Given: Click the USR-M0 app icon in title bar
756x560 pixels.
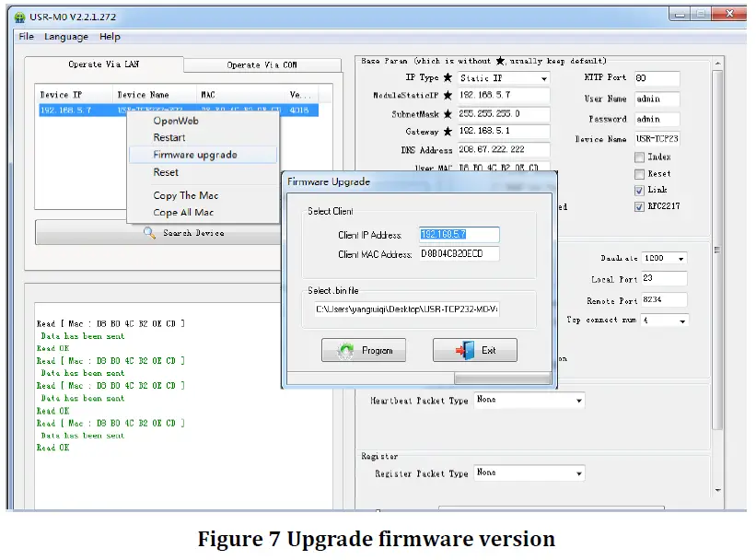Looking at the screenshot, I should [19, 17].
